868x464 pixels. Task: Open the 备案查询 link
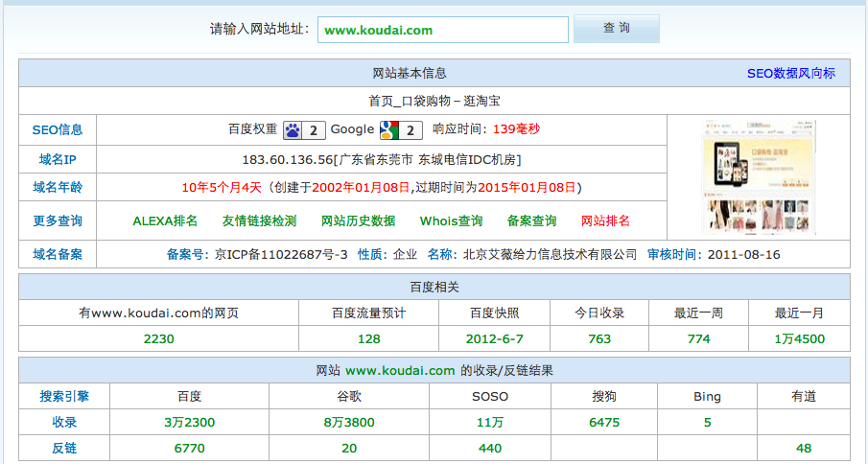coord(531,221)
